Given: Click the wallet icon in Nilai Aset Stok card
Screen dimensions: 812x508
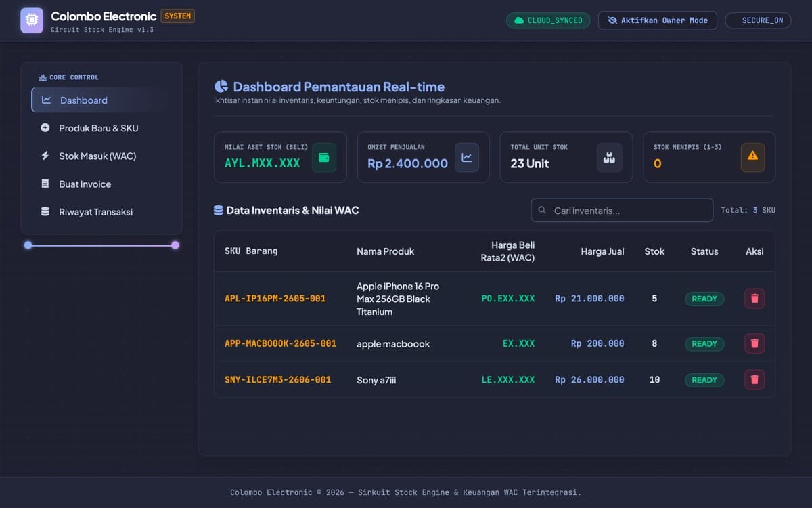Looking at the screenshot, I should [324, 157].
